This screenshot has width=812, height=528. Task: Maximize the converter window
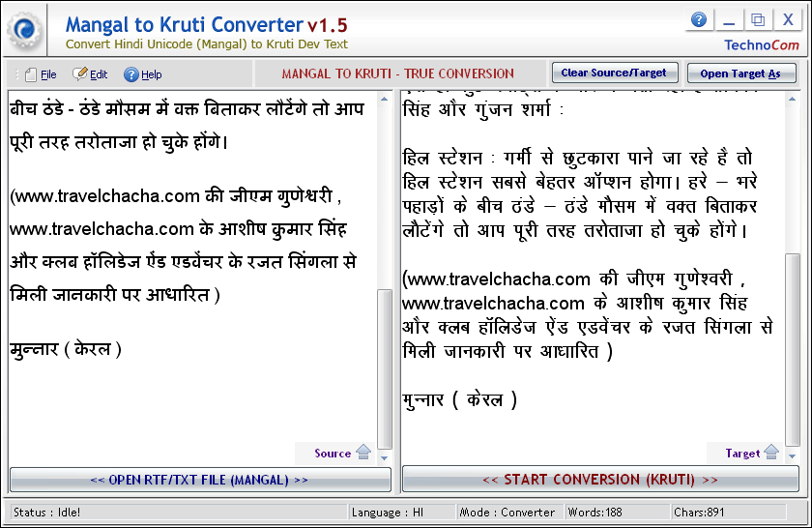click(x=758, y=20)
